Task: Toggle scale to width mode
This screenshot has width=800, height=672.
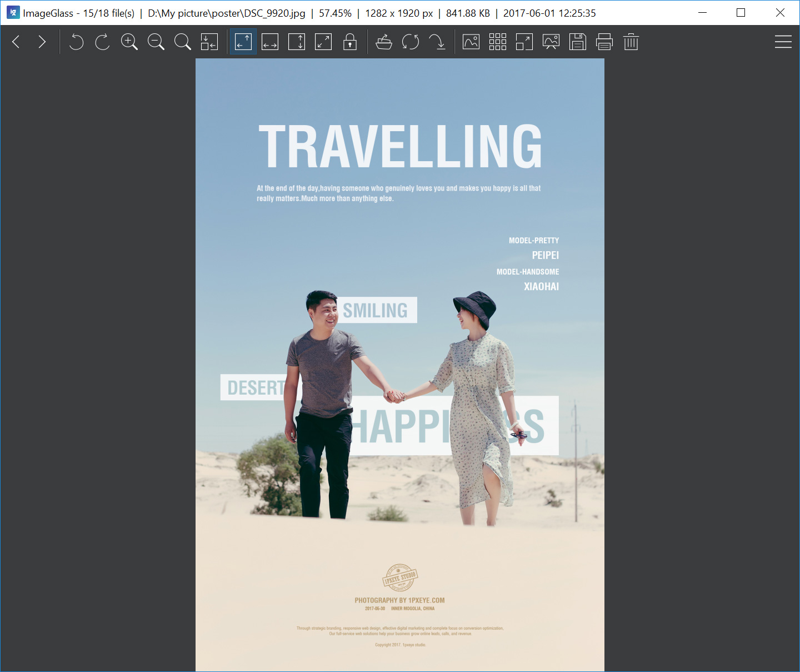Action: (x=270, y=42)
